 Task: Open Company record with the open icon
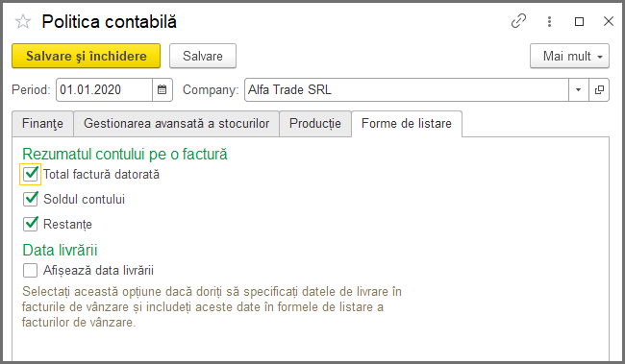[599, 90]
